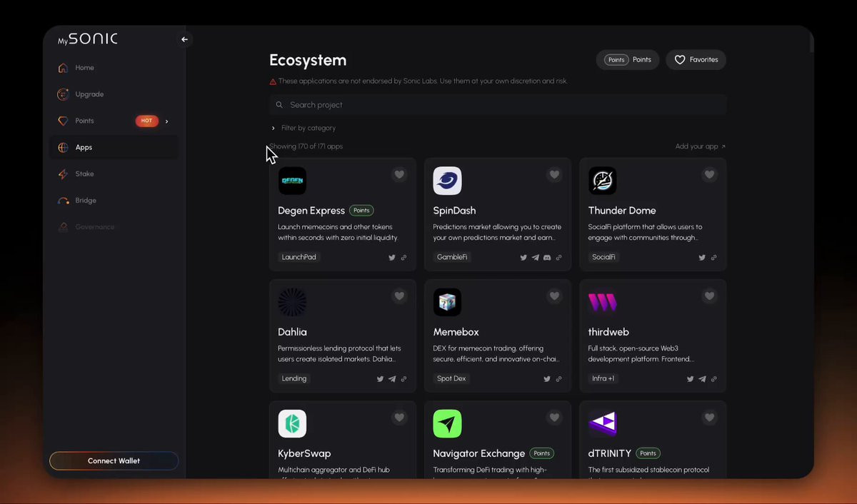Open Dahlia Twitter icon
857x504 pixels.
pyautogui.click(x=380, y=379)
